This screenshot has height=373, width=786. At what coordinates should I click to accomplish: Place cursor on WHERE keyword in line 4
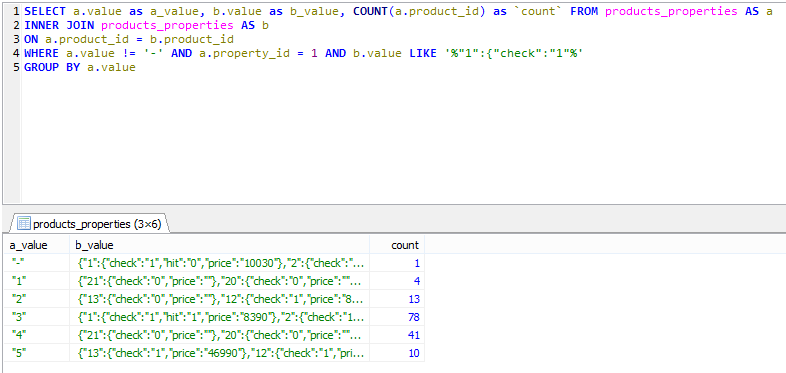(41, 53)
